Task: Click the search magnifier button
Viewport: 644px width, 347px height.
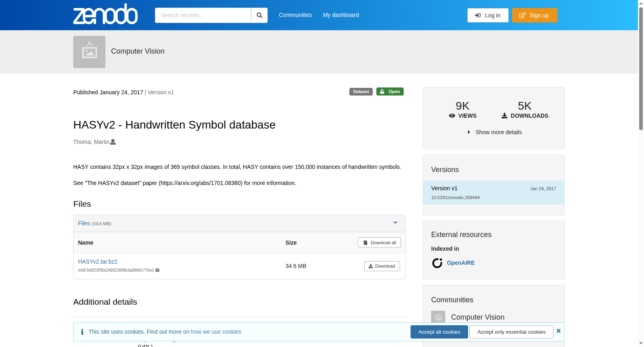Action: point(259,15)
